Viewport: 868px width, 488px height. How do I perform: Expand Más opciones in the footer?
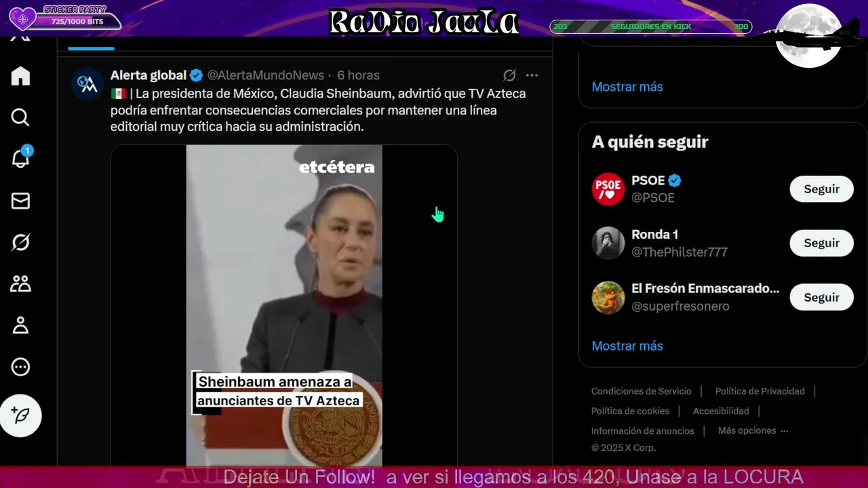(753, 430)
